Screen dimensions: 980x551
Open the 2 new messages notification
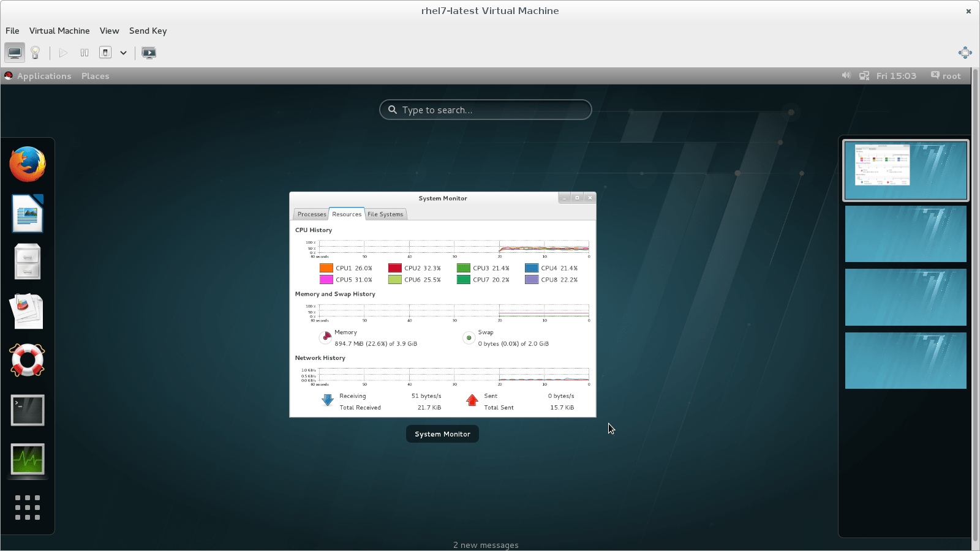point(485,544)
